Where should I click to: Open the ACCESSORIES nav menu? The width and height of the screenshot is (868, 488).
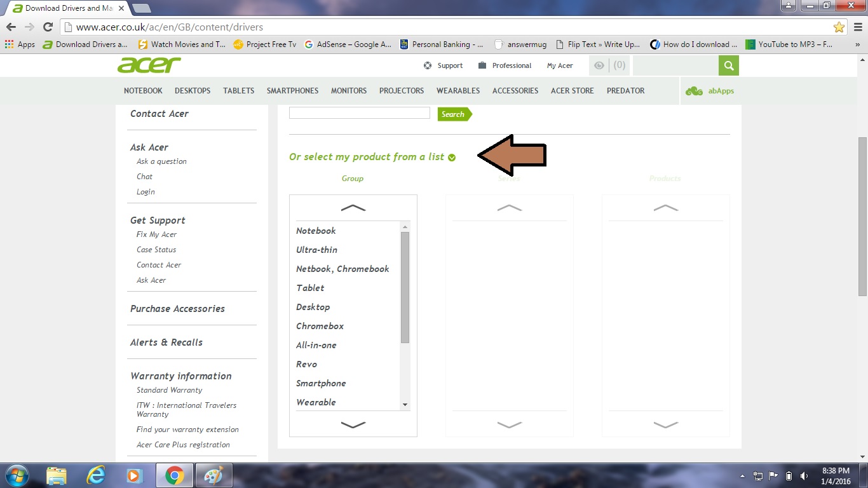pos(515,91)
